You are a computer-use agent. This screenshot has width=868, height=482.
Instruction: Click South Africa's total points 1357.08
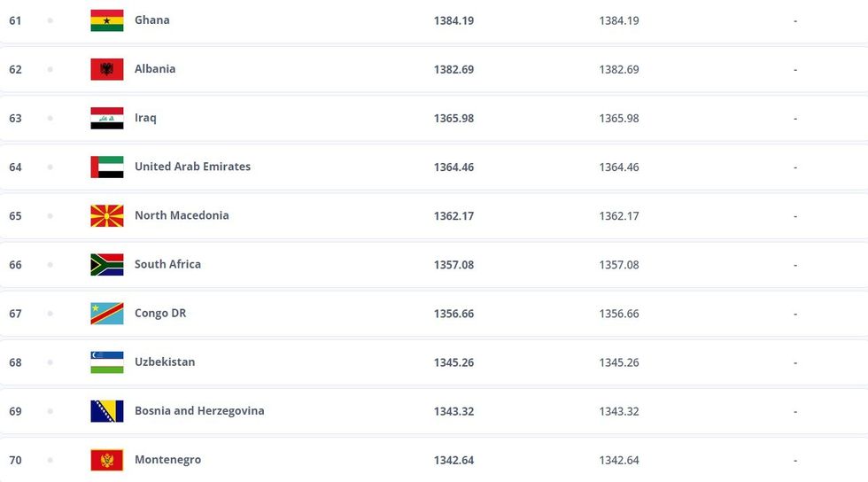tap(453, 265)
